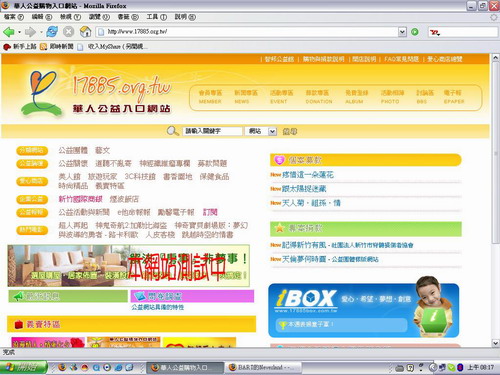Open the 工具 menu
Image resolution: width=500 pixels, height=375 pixels.
click(x=156, y=17)
